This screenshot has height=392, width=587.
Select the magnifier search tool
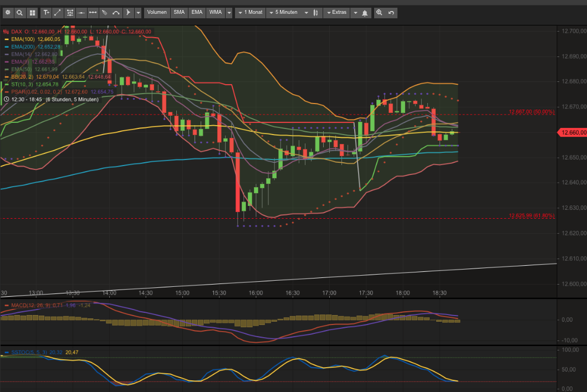(19, 12)
